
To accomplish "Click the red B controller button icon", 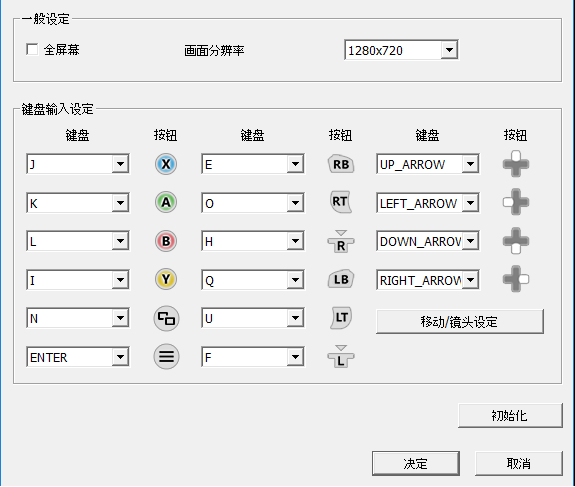I will pyautogui.click(x=166, y=241).
